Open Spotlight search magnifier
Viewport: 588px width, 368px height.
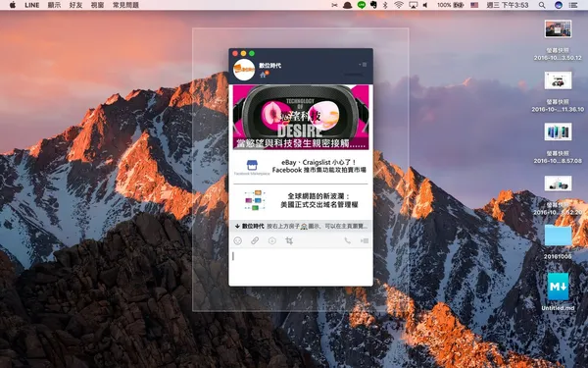coord(542,5)
